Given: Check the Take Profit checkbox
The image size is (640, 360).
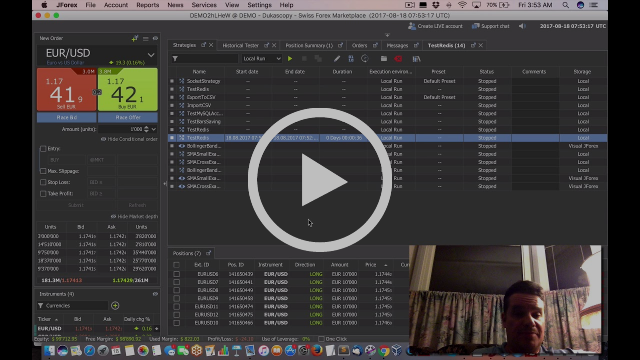Looking at the screenshot, I should (43, 193).
